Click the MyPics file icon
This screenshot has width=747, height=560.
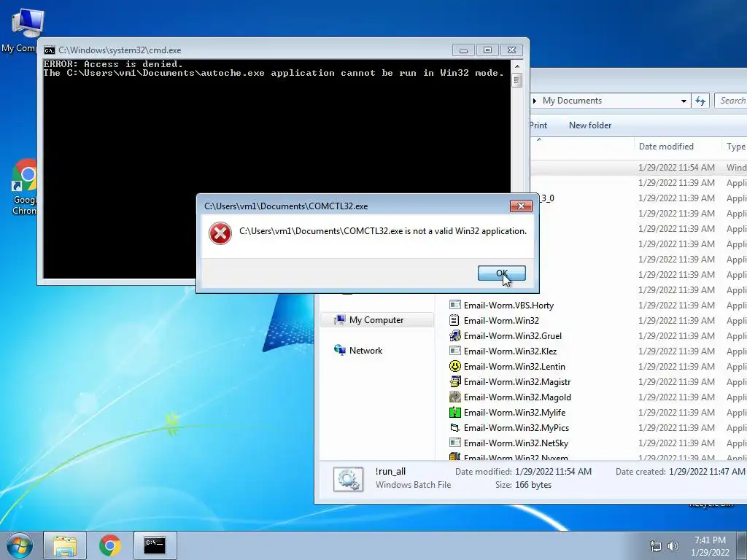pyautogui.click(x=455, y=427)
